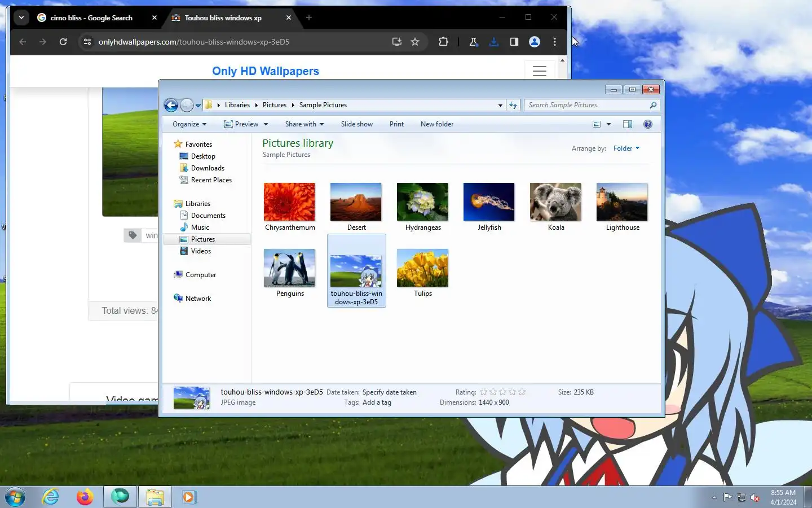Image resolution: width=812 pixels, height=508 pixels.
Task: Click Sample Pictures in the address breadcrumb
Action: (323, 105)
